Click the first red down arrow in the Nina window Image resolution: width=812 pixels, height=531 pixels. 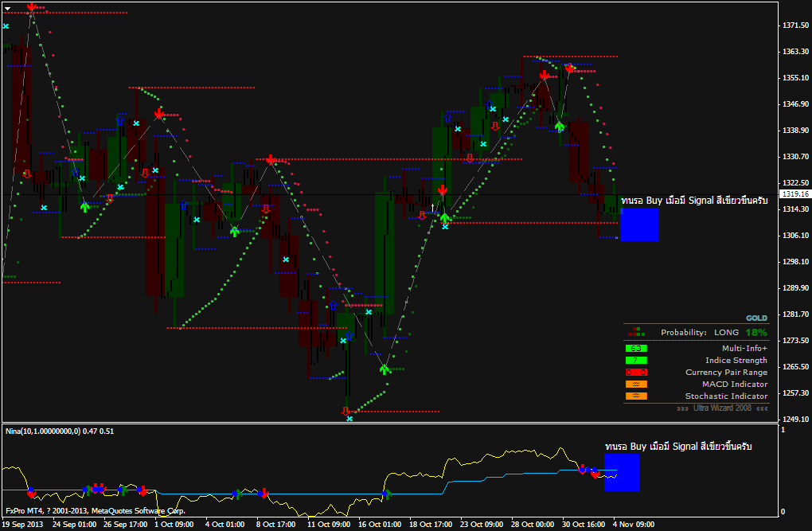[x=32, y=494]
